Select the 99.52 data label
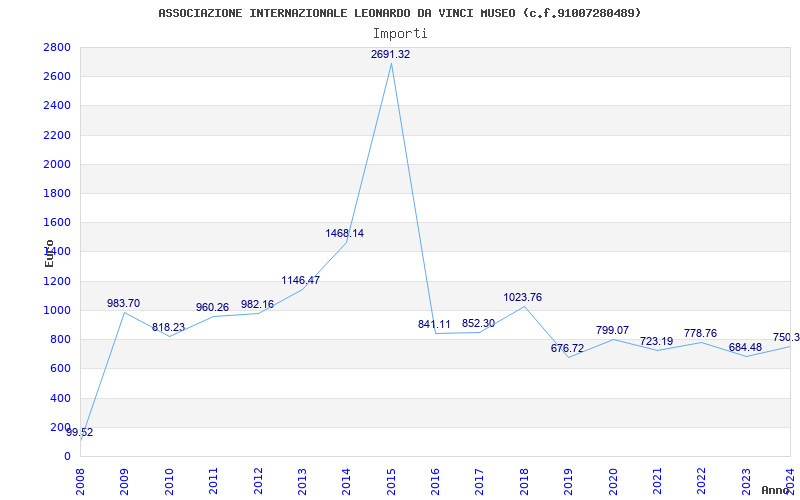The width and height of the screenshot is (800, 500). coord(80,433)
